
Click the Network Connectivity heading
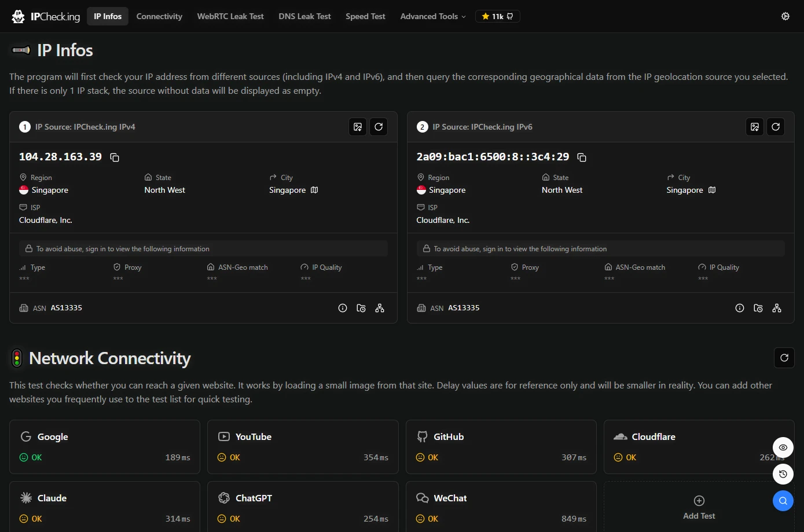click(x=110, y=358)
